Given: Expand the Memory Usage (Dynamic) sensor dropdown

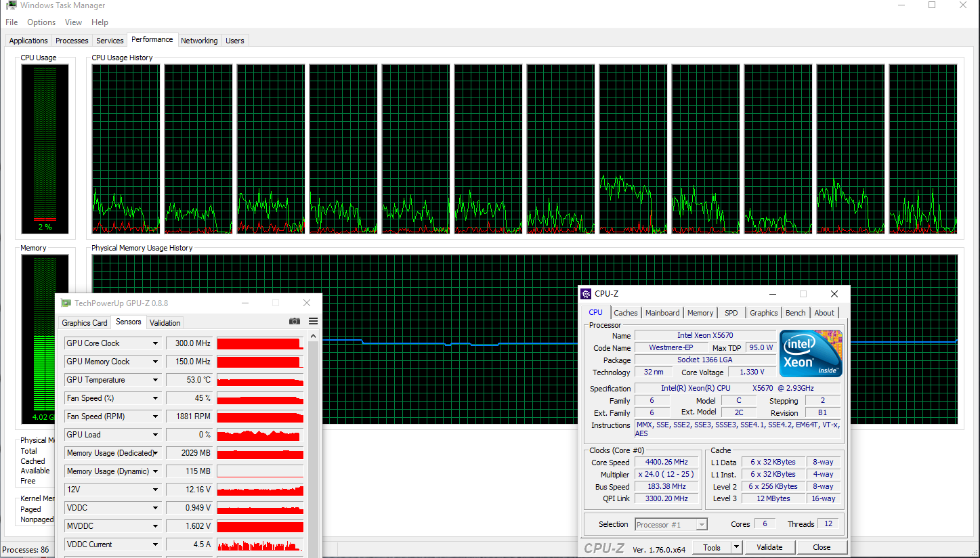Looking at the screenshot, I should pyautogui.click(x=155, y=471).
